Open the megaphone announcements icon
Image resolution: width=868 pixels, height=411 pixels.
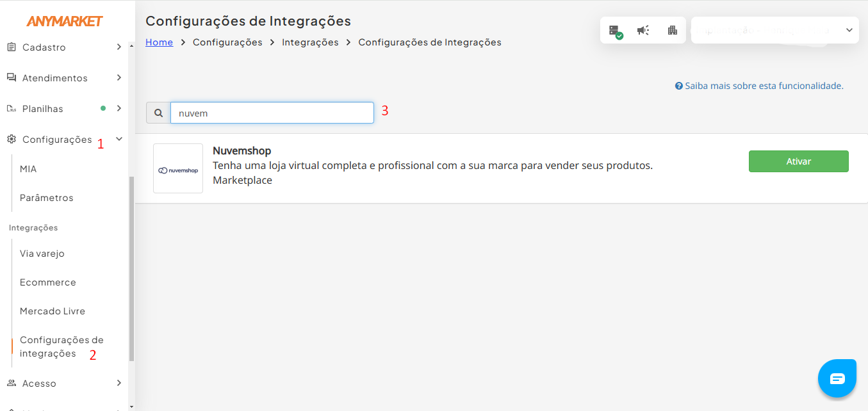[x=643, y=30]
